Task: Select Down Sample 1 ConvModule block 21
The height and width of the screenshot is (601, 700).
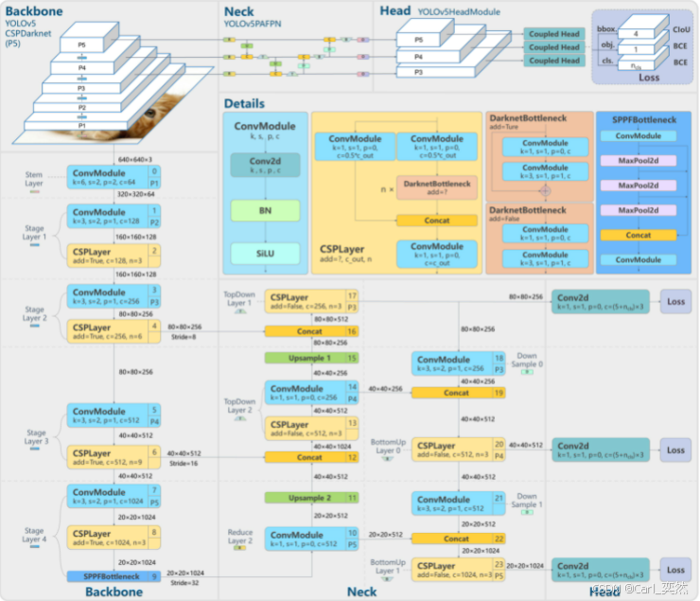Action: tap(459, 504)
